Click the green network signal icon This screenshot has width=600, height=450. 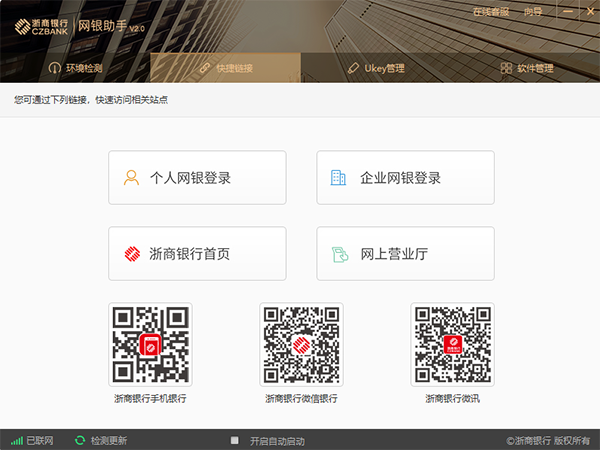(16, 441)
